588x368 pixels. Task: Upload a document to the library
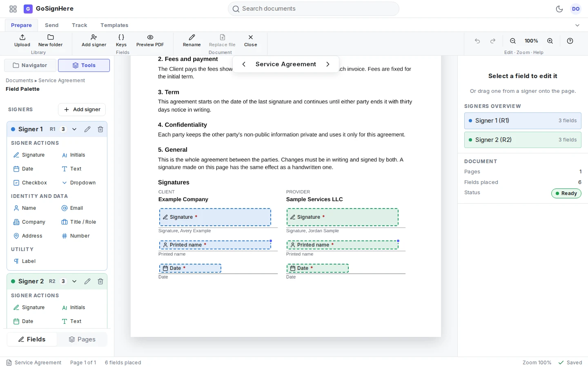(22, 40)
